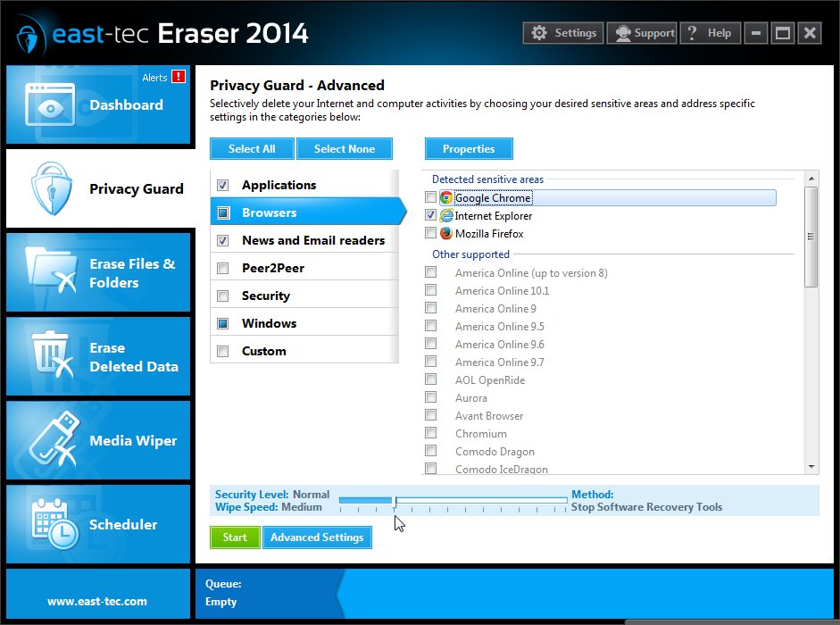Click the scrollbar up arrow in sensitive areas list

click(x=811, y=178)
